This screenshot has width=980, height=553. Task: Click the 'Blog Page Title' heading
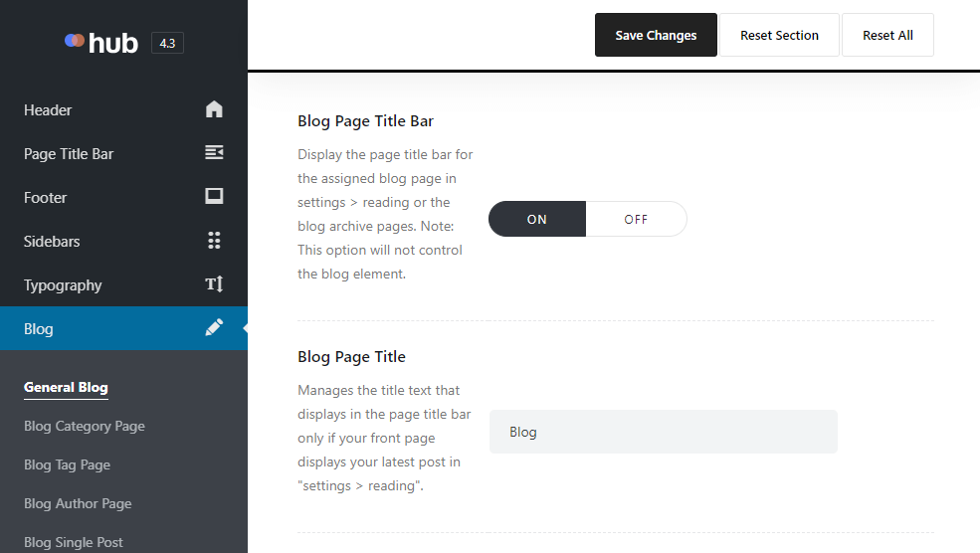351,357
